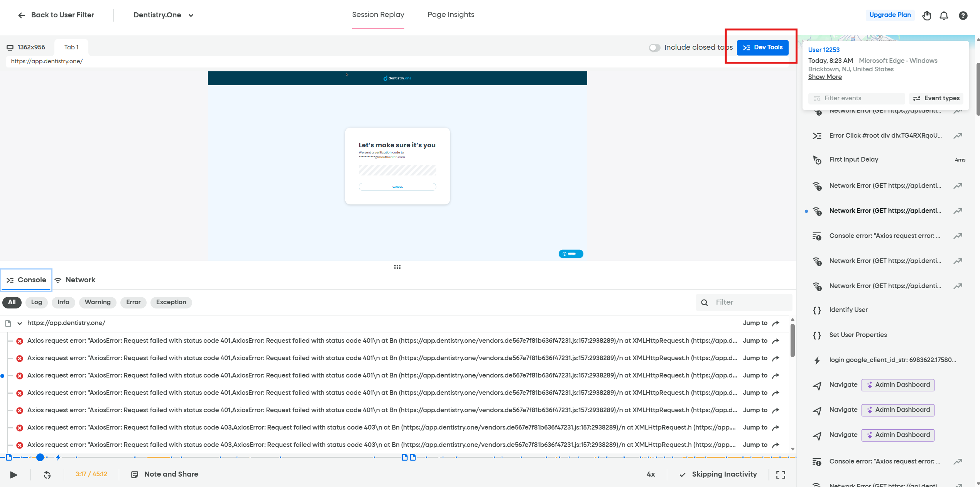The height and width of the screenshot is (487, 980).
Task: Enter fullscreen with the expand icon
Action: tap(780, 475)
